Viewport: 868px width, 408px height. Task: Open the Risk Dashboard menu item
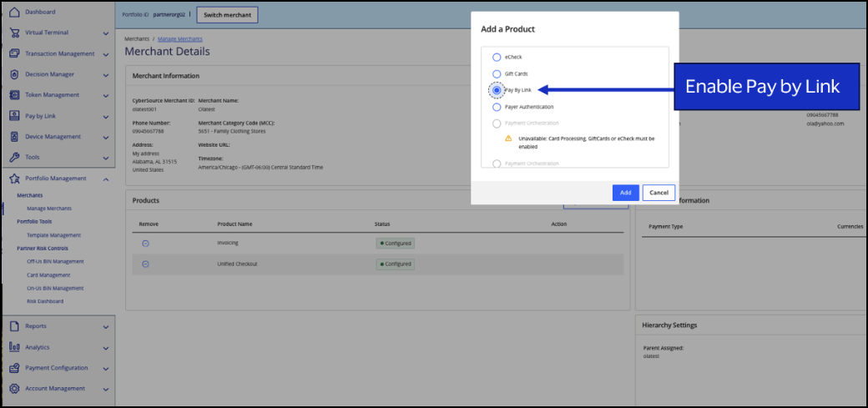pos(45,301)
